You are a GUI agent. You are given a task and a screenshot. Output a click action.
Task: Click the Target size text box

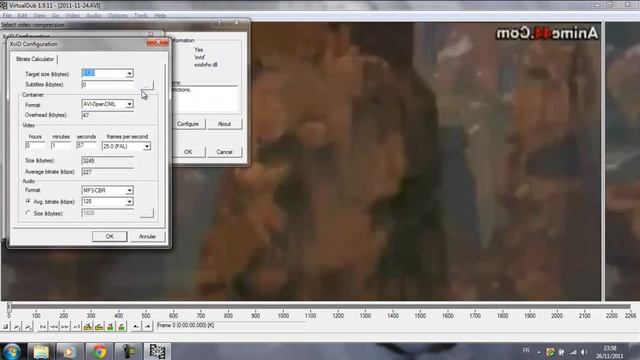point(104,73)
